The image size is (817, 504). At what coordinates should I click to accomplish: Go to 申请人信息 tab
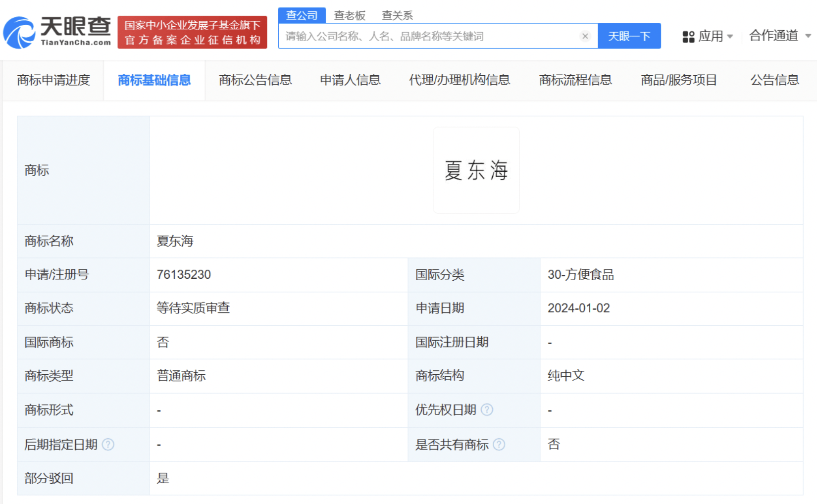[350, 80]
